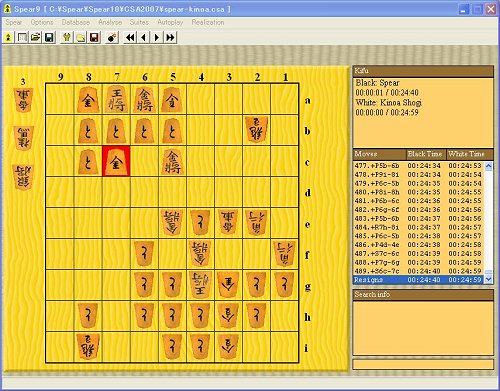
Task: Select the piece on square 6a
Action: (144, 99)
